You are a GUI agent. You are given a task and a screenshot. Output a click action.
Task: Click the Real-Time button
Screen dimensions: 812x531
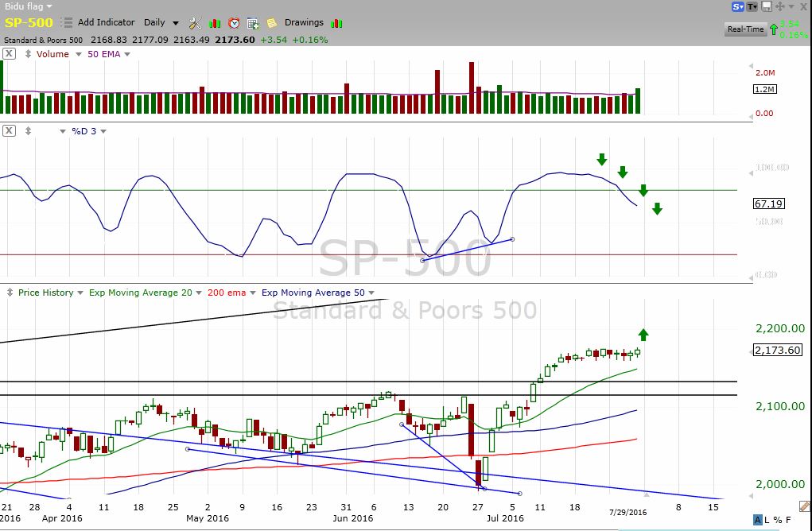[x=745, y=29]
